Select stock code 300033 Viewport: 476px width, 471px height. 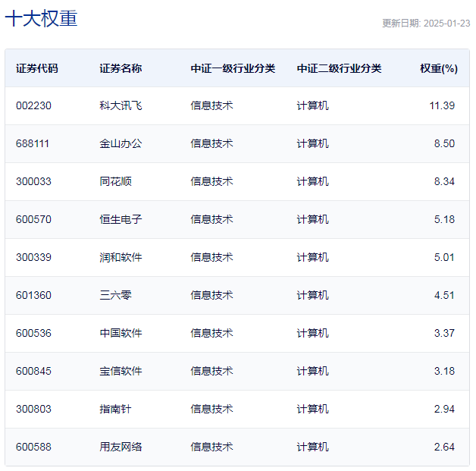pyautogui.click(x=33, y=181)
